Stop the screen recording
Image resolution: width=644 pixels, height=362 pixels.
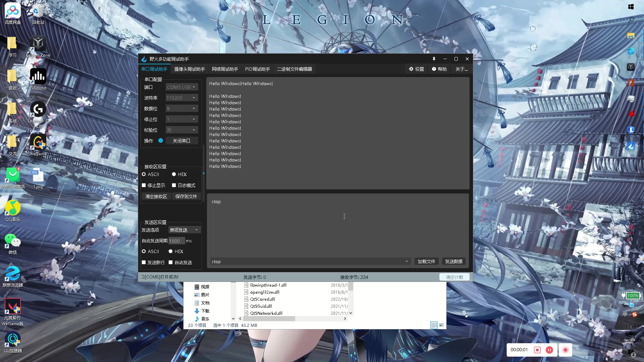[x=537, y=350]
